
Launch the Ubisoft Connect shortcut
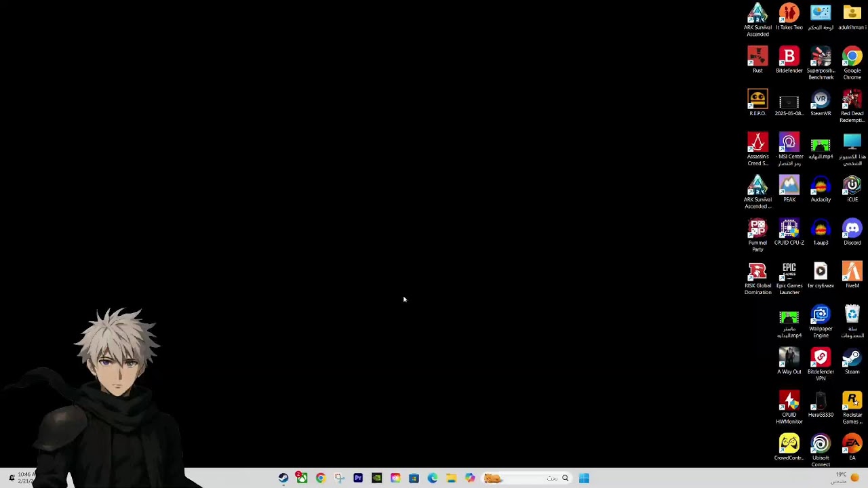point(821,451)
